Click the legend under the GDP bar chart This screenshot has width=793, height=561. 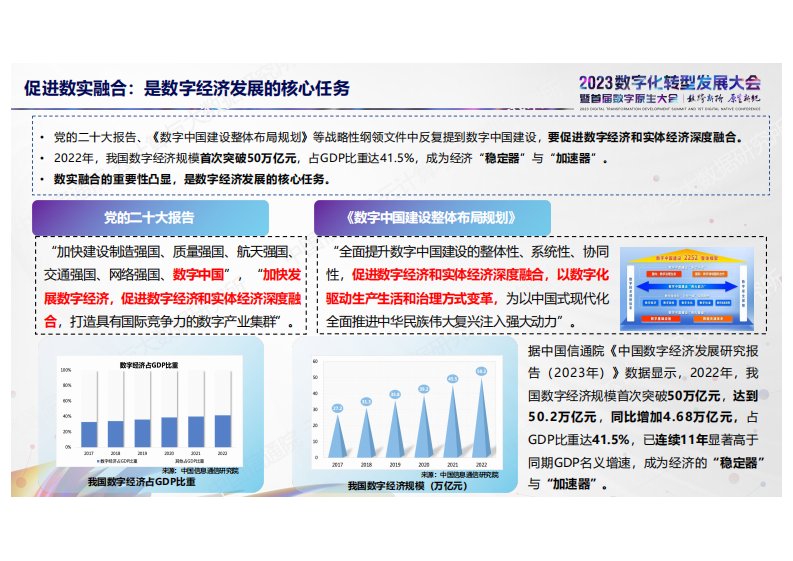pos(120,461)
